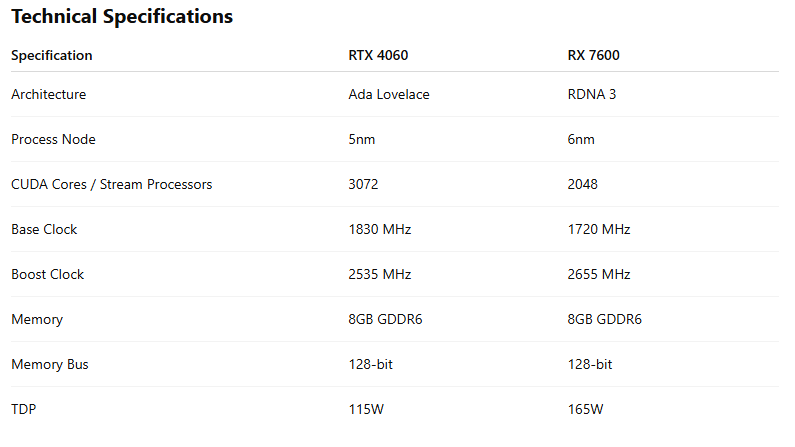
Task: Click the 1830 MHz base clock cell
Action: pyautogui.click(x=380, y=230)
